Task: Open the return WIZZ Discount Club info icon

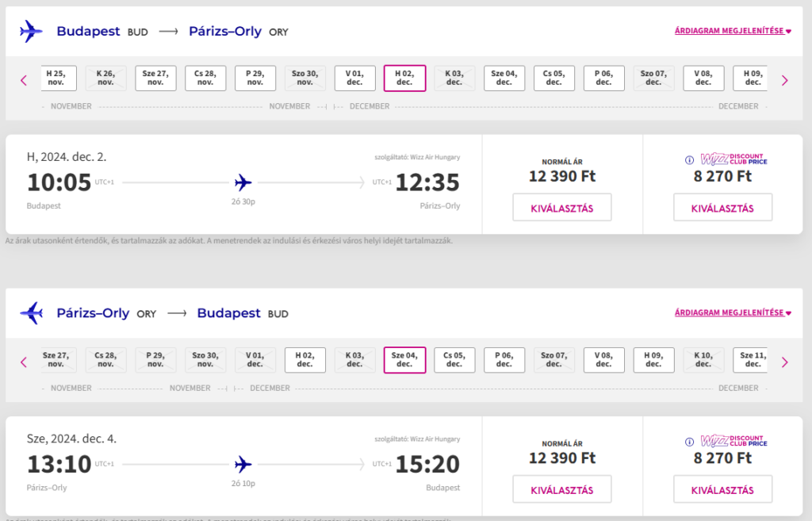Action: 689,442
